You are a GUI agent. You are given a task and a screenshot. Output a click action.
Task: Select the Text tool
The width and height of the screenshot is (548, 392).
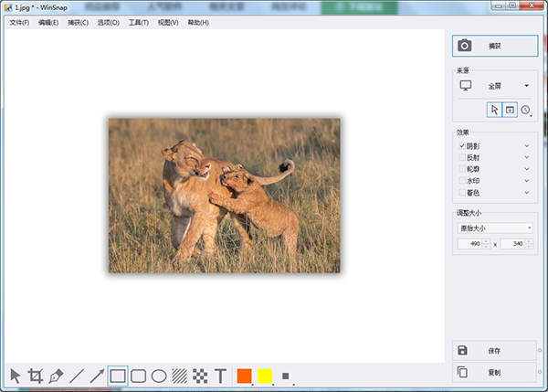click(x=220, y=376)
